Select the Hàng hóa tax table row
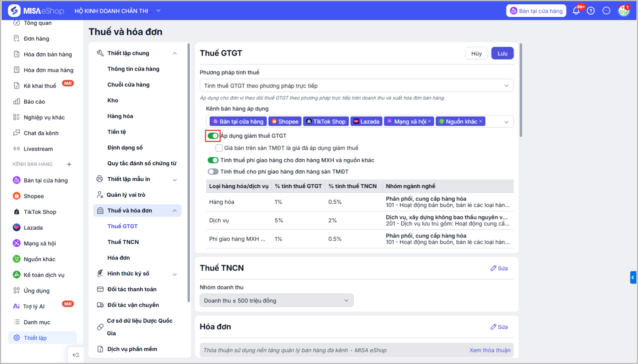This screenshot has width=638, height=364. 360,202
